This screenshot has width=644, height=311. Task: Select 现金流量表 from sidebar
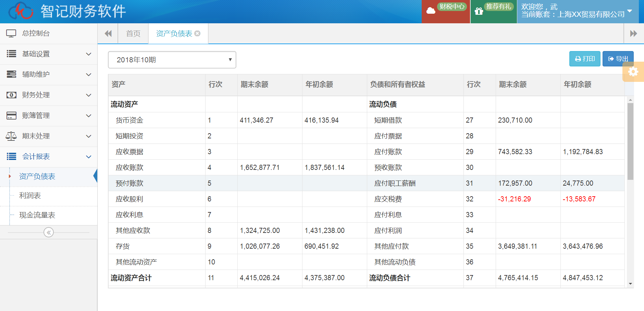(37, 215)
